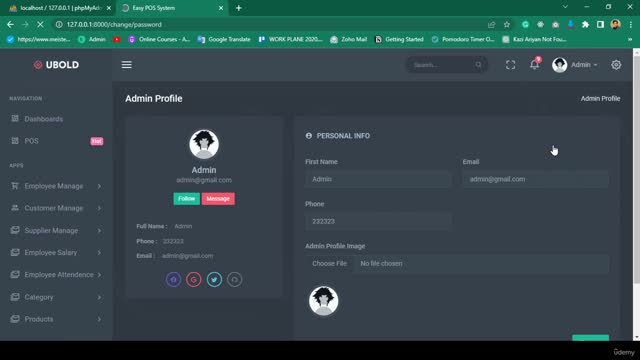The image size is (640, 360).
Task: Click the Employee Manage cart icon
Action: pyautogui.click(x=15, y=186)
